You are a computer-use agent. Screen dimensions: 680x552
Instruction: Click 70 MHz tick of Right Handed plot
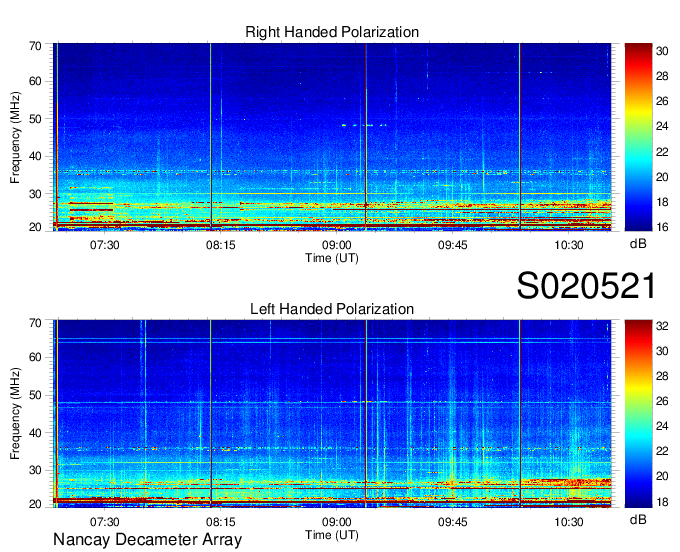[35, 46]
